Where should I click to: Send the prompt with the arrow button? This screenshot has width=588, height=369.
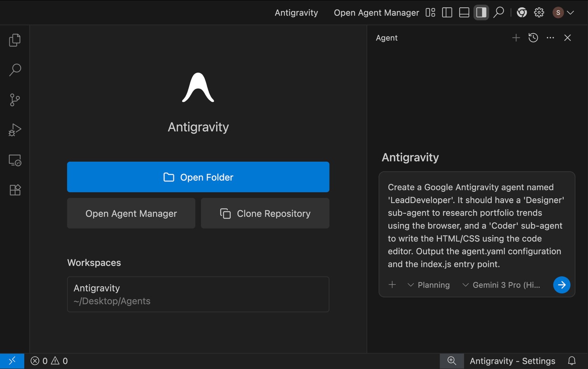click(x=561, y=285)
